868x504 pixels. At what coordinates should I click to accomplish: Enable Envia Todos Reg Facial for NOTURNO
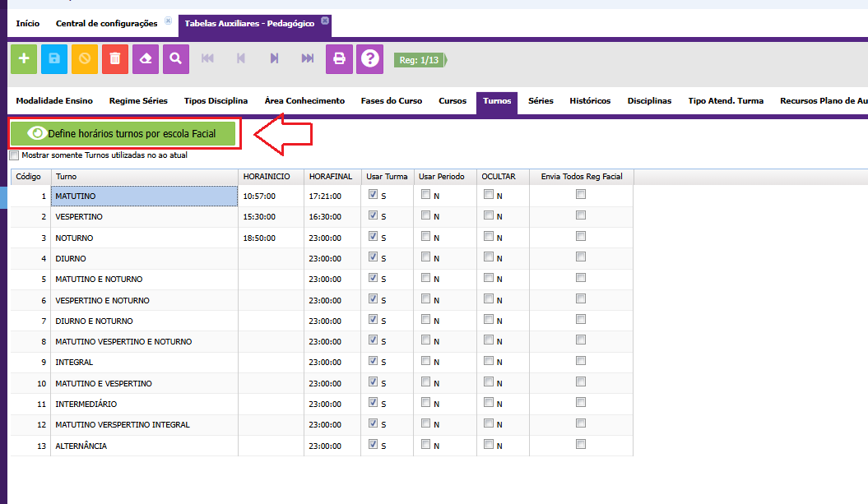point(581,236)
